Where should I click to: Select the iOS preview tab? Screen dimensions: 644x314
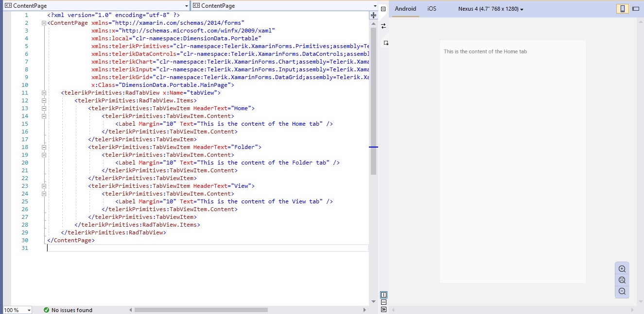click(x=432, y=9)
